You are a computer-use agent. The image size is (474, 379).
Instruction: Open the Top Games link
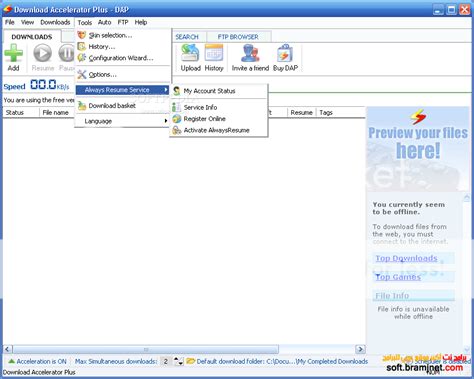tap(398, 277)
